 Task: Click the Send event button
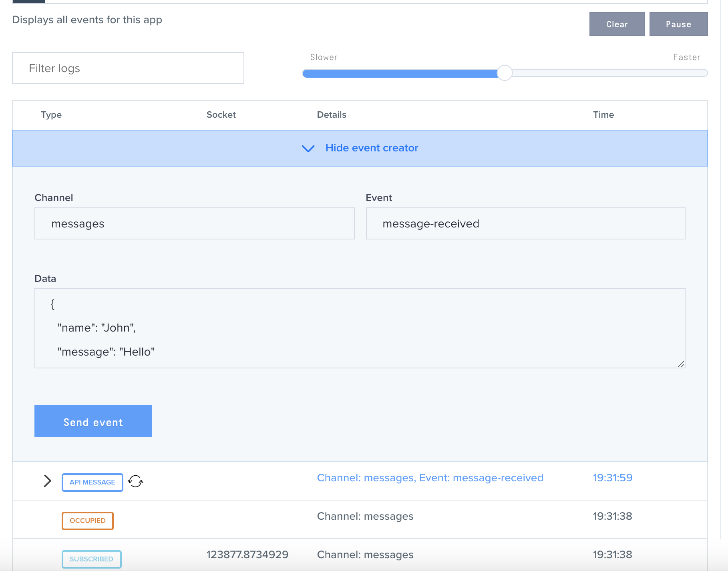93,421
